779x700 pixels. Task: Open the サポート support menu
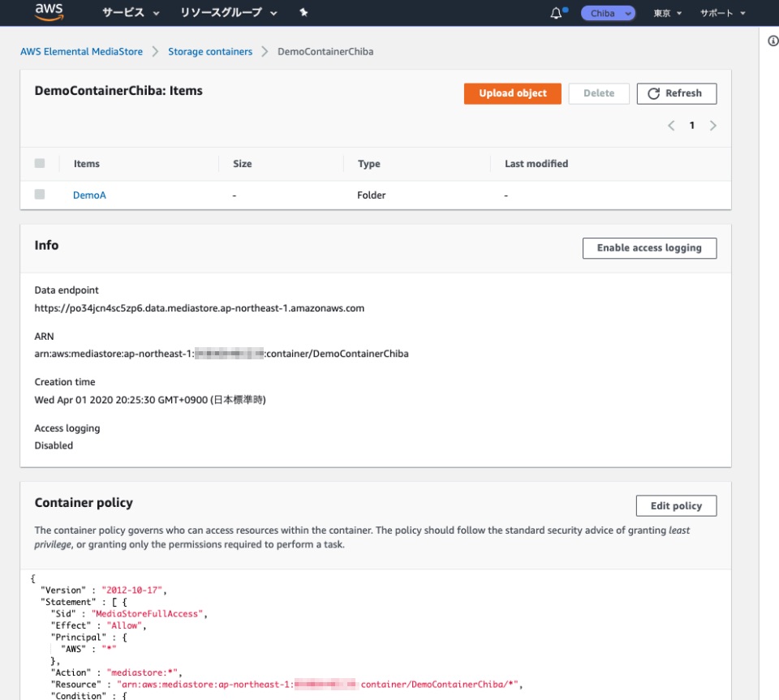(x=723, y=14)
